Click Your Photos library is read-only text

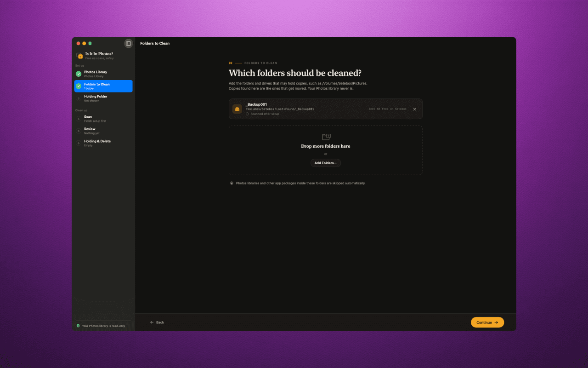pos(103,326)
